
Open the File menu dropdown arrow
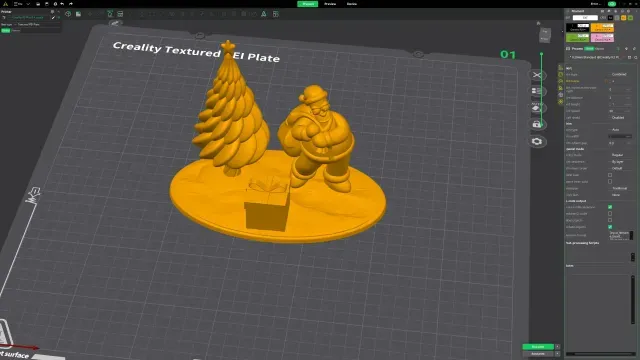[28, 4]
